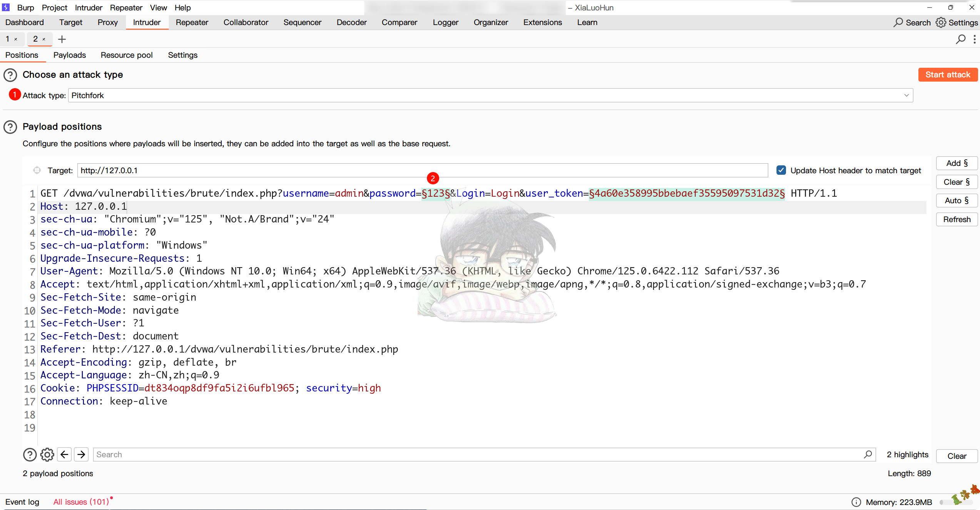
Task: Switch to the Extensions tab
Action: click(543, 22)
